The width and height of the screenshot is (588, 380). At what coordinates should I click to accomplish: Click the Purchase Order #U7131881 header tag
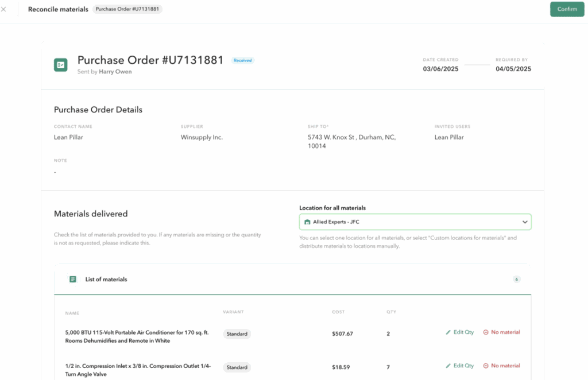[127, 9]
